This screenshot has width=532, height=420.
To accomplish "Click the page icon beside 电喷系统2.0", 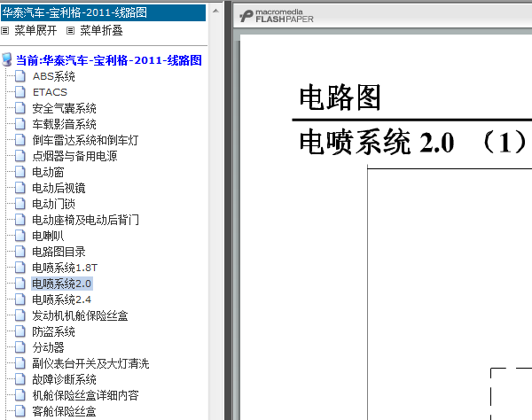I will pyautogui.click(x=20, y=284).
